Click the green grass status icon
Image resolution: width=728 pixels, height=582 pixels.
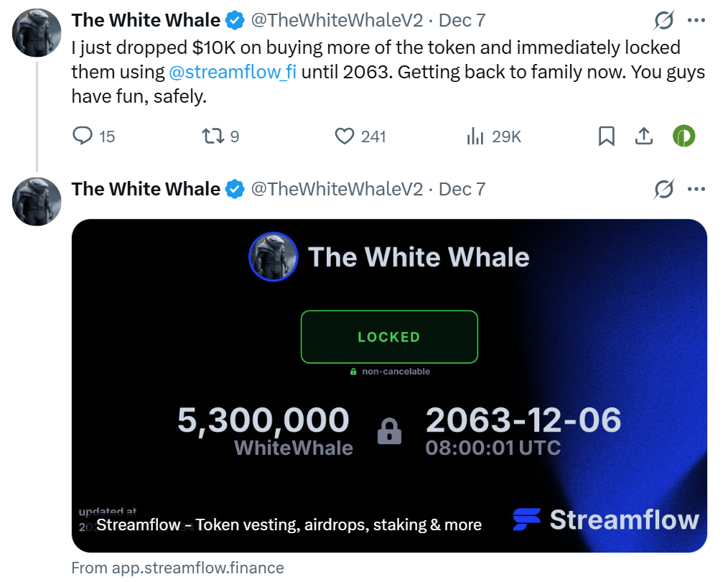point(683,136)
